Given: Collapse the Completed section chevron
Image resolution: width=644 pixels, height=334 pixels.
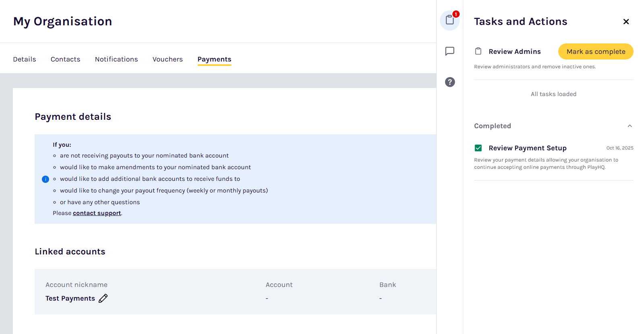Looking at the screenshot, I should tap(630, 126).
